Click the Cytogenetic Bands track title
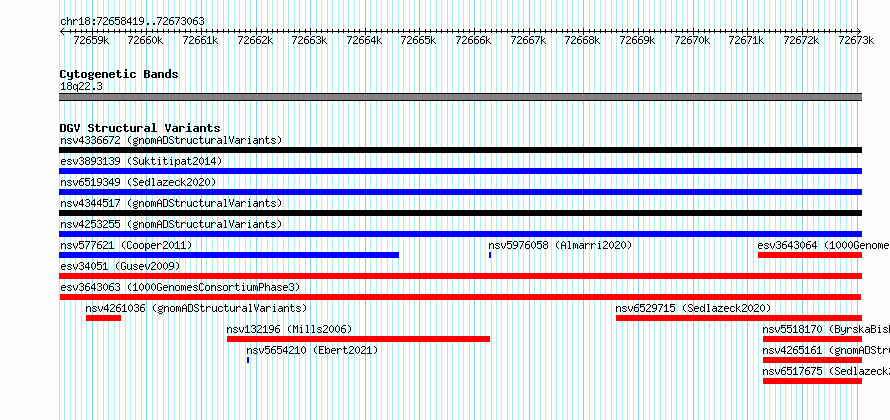890x420 pixels. coord(119,74)
